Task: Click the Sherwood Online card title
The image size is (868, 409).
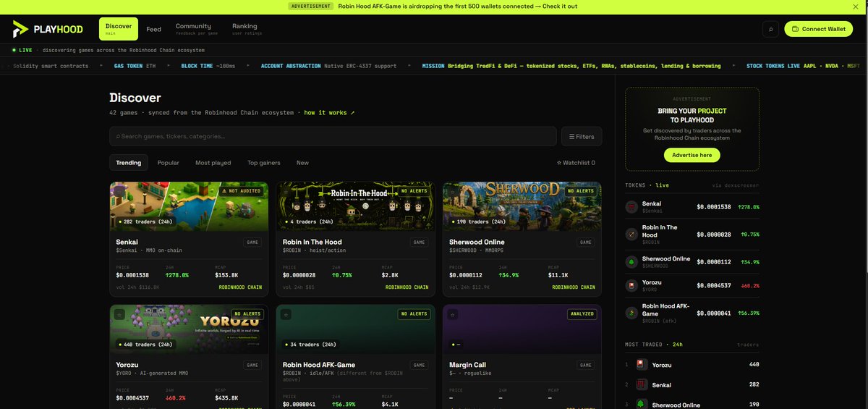Action: pos(477,242)
